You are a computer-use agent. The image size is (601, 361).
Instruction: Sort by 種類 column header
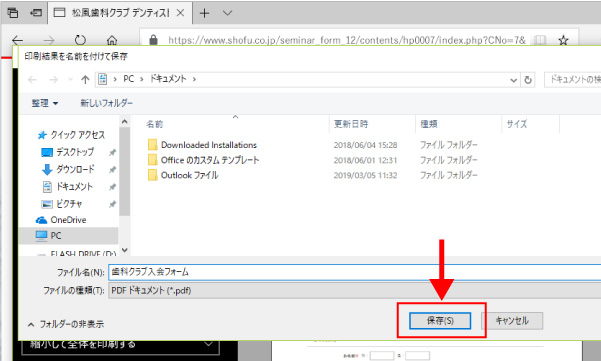point(429,124)
